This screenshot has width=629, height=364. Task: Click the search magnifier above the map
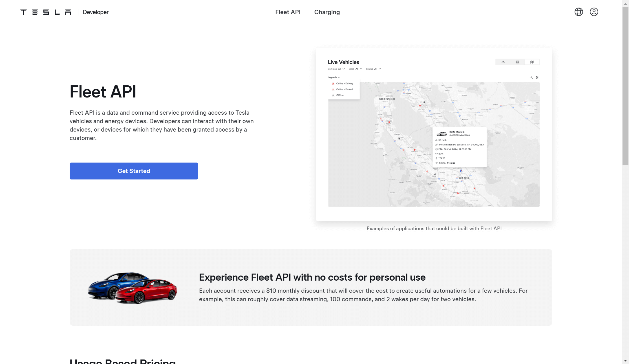click(531, 77)
